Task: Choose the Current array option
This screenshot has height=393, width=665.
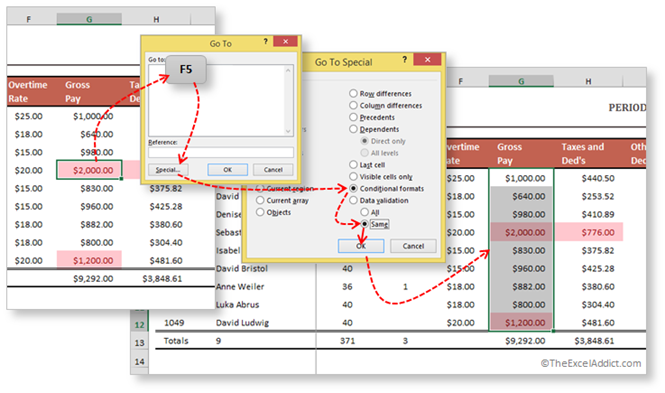Action: pos(260,200)
